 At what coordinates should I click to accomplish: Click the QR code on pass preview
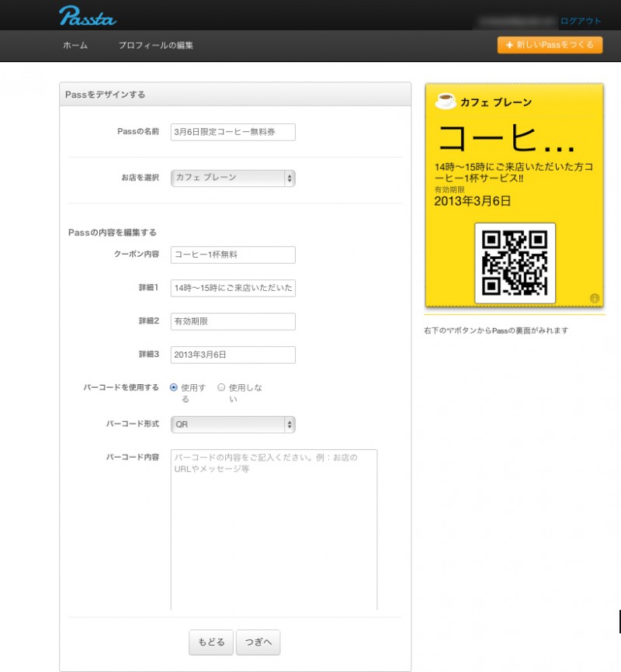point(515,263)
